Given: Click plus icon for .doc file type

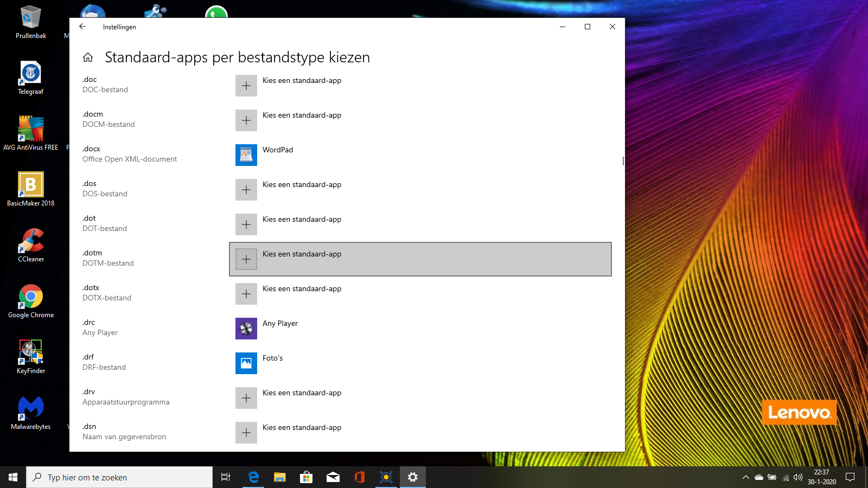Looking at the screenshot, I should point(246,86).
